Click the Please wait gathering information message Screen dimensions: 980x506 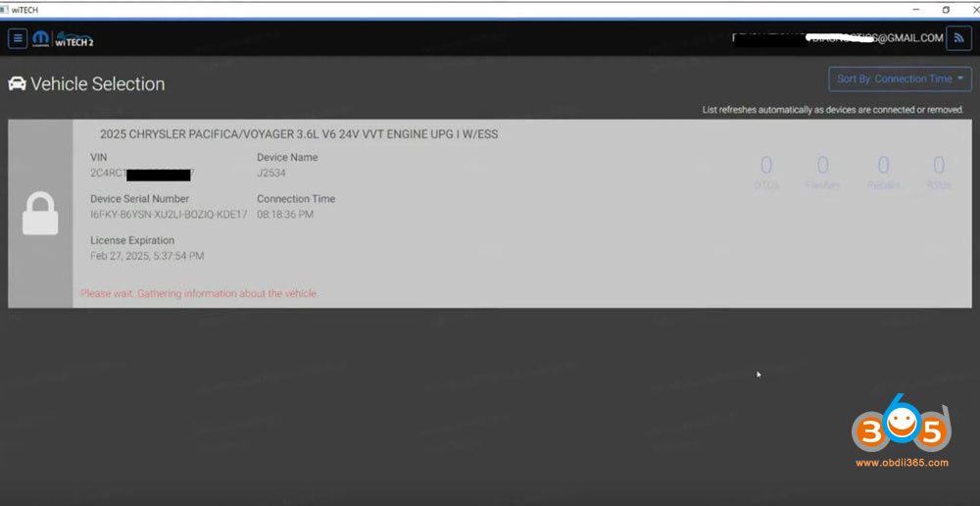(x=199, y=293)
